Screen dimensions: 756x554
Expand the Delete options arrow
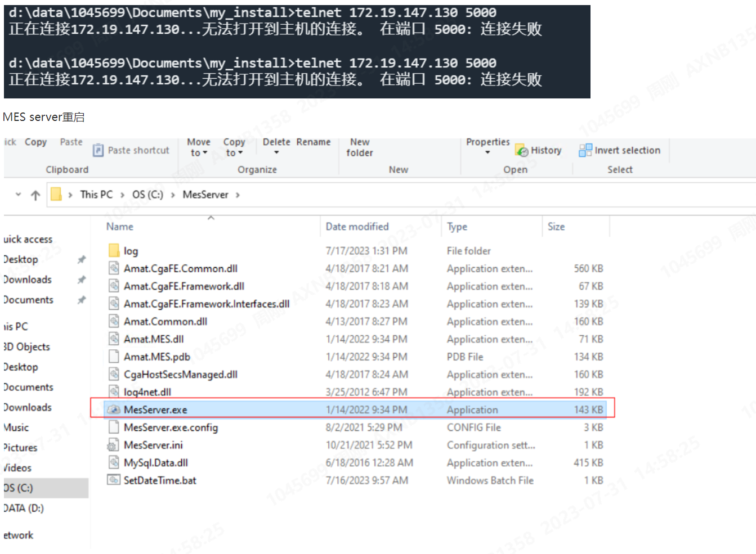tap(276, 152)
